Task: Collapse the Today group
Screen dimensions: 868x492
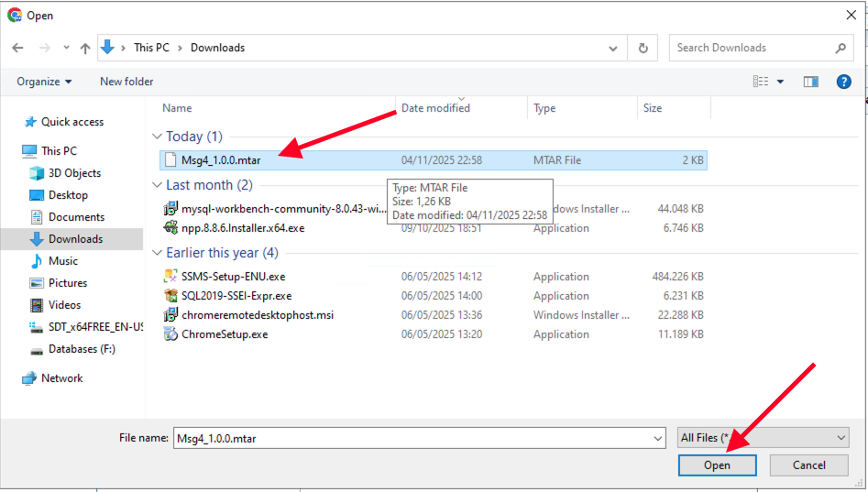Action: point(158,137)
